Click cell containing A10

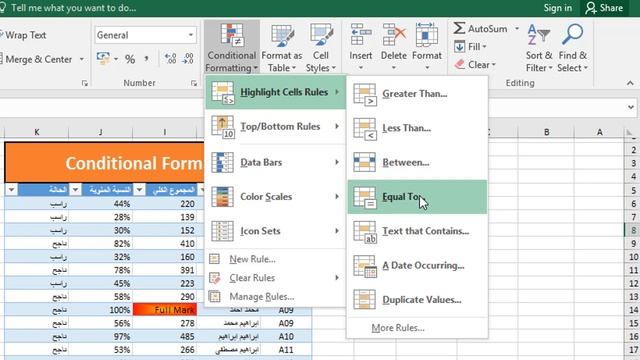point(286,336)
